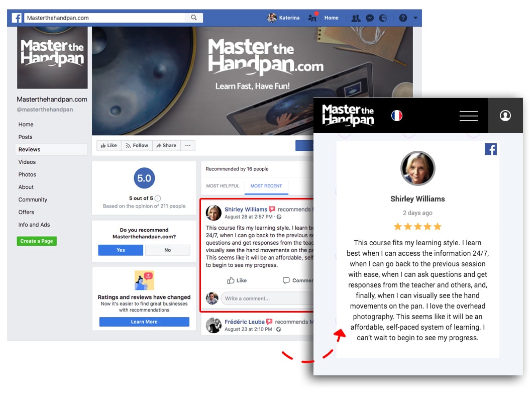Open the Friend Requests icon
This screenshot has height=403, width=532.
tap(356, 18)
